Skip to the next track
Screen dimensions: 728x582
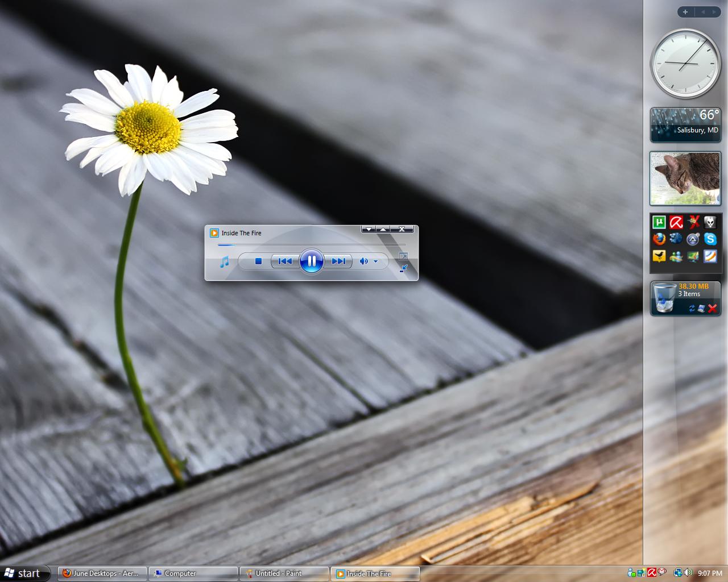[338, 261]
